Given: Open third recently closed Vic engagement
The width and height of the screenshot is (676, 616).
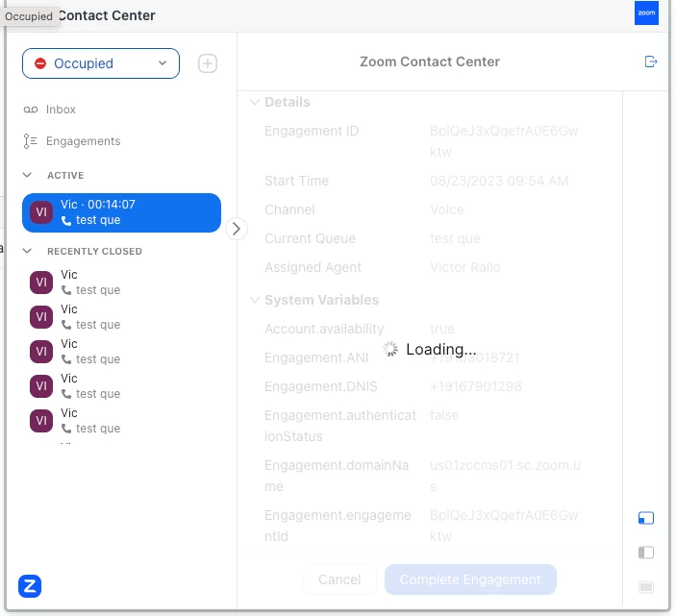Looking at the screenshot, I should click(121, 352).
